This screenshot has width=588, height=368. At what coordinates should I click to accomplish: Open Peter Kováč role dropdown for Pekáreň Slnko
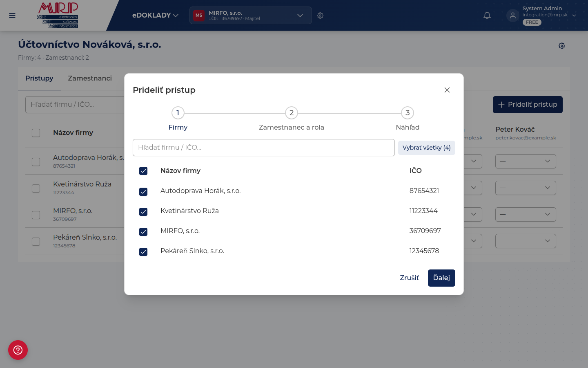(x=526, y=241)
